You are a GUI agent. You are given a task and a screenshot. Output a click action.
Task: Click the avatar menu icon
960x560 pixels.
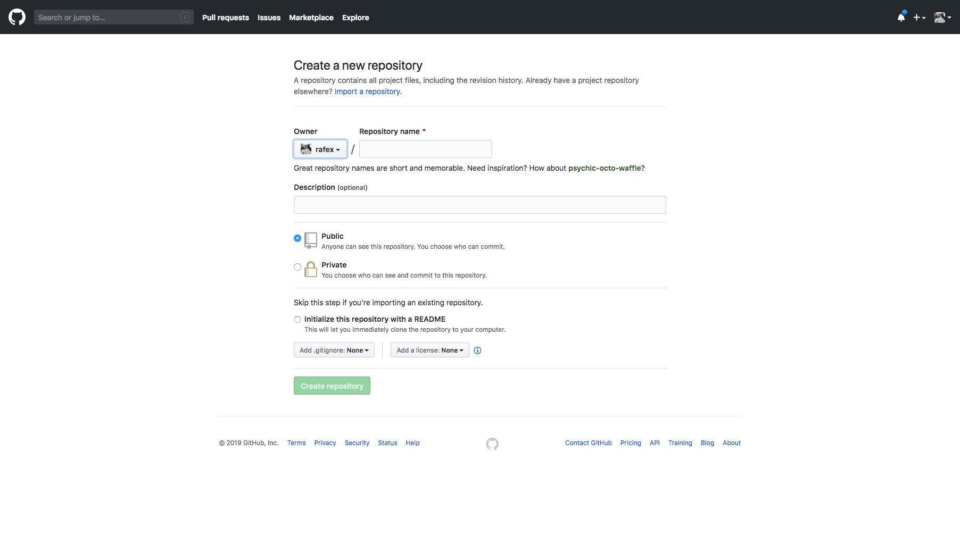click(941, 17)
